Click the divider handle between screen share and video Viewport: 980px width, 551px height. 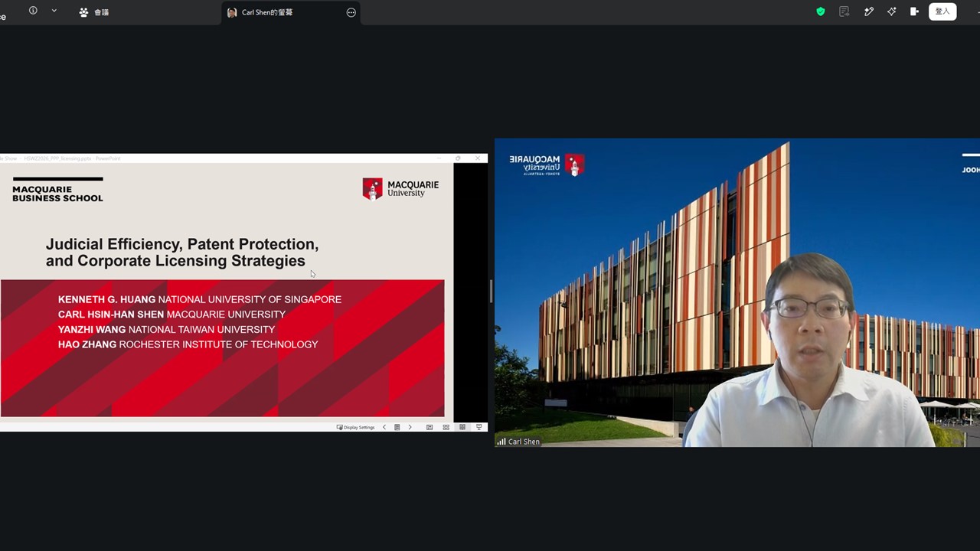(x=491, y=291)
